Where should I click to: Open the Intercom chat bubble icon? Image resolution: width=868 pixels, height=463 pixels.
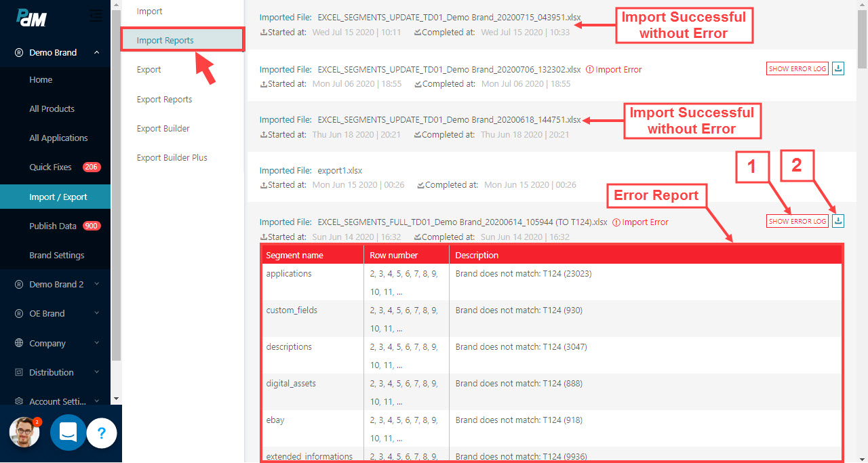pyautogui.click(x=68, y=432)
